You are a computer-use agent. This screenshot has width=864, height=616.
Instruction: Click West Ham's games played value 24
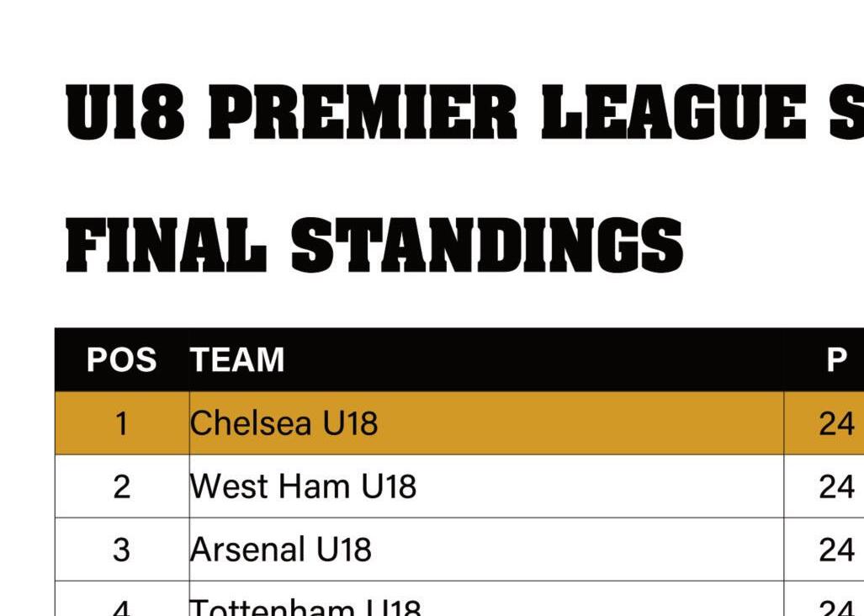pos(836,486)
